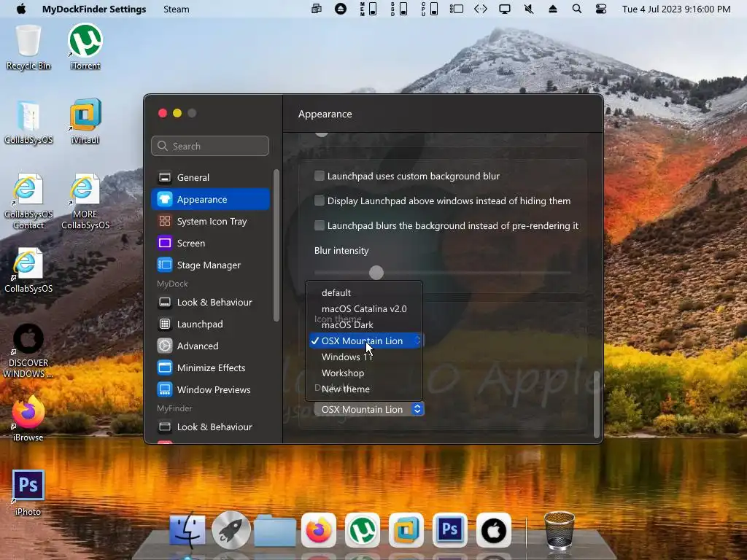Click the Spotlight search magnifier in menu bar

click(576, 9)
